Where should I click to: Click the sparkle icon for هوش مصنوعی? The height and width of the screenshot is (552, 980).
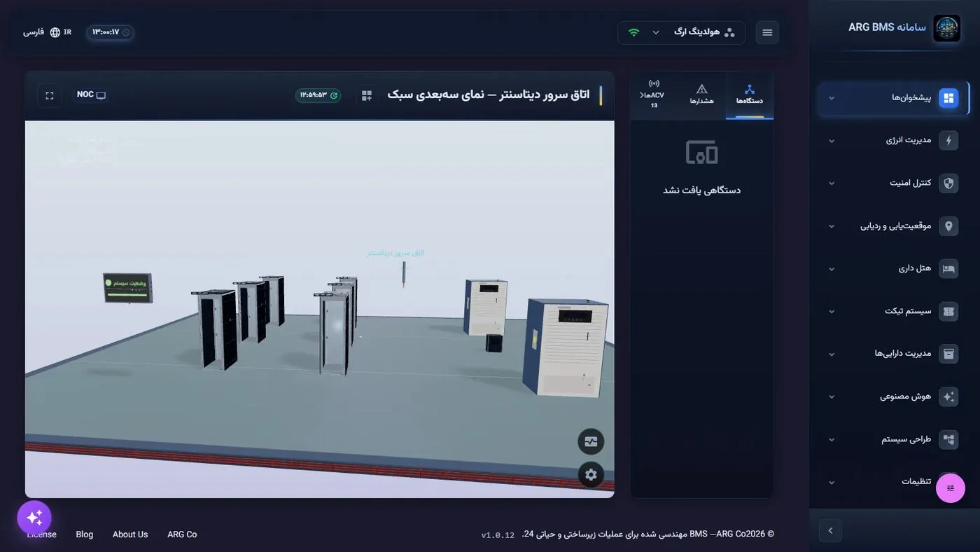tap(948, 396)
